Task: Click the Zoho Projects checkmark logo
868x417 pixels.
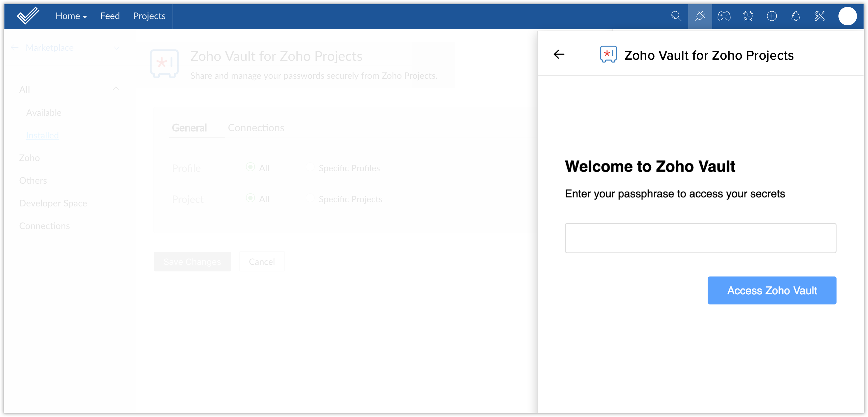Action: (x=28, y=16)
